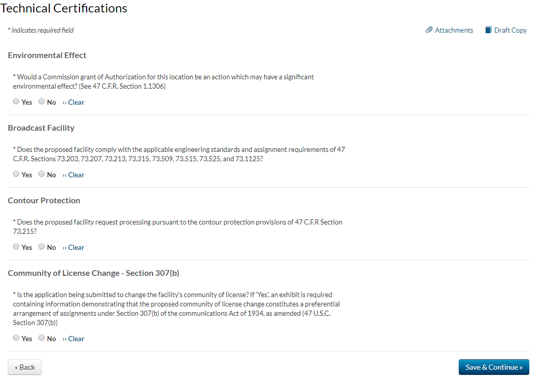The height and width of the screenshot is (392, 535).
Task: Click the Technical Certifications page heading
Action: (64, 8)
